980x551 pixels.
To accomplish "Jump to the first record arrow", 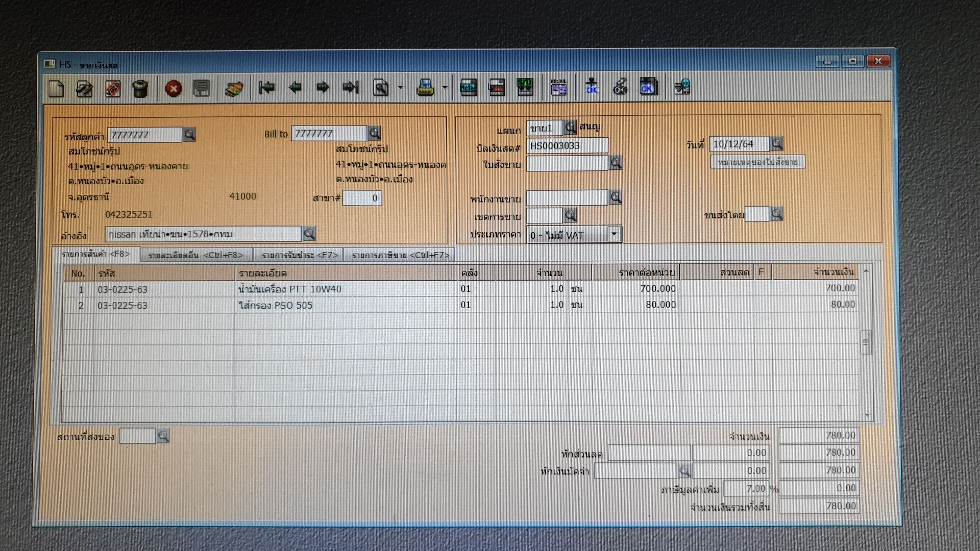I will pyautogui.click(x=266, y=88).
